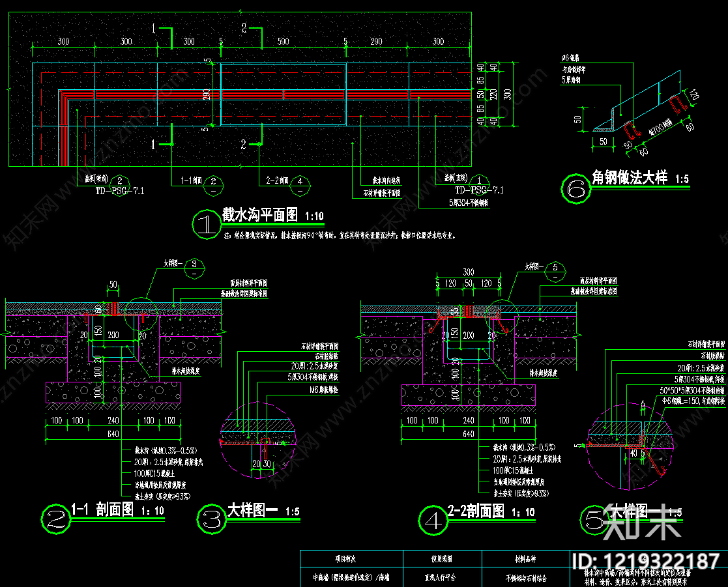Screen dimensions: 728x587
Task: Click the circled number 3 drawing marker
Action: [x=212, y=519]
